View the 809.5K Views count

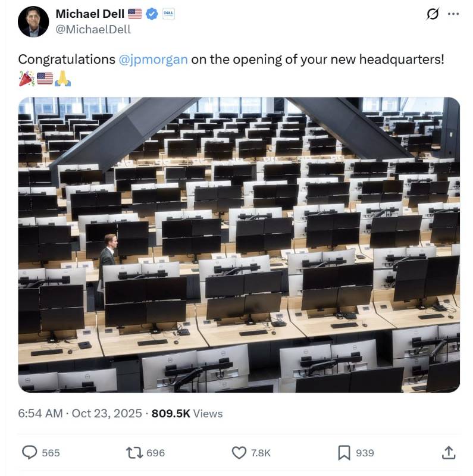point(187,414)
